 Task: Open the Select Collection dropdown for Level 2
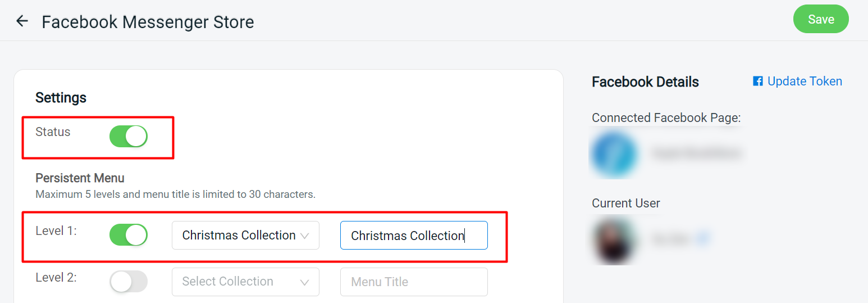click(245, 282)
